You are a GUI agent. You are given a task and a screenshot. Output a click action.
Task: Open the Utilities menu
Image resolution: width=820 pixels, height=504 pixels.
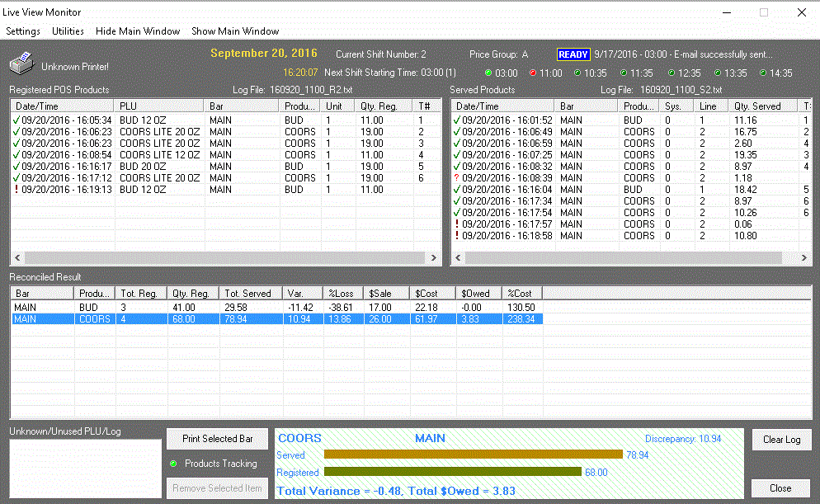(68, 31)
